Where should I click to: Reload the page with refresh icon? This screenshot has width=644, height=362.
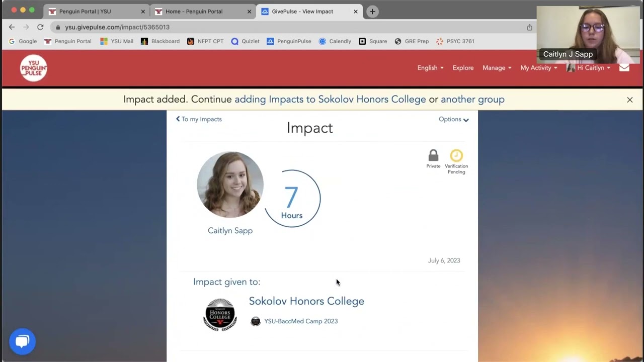pyautogui.click(x=40, y=27)
